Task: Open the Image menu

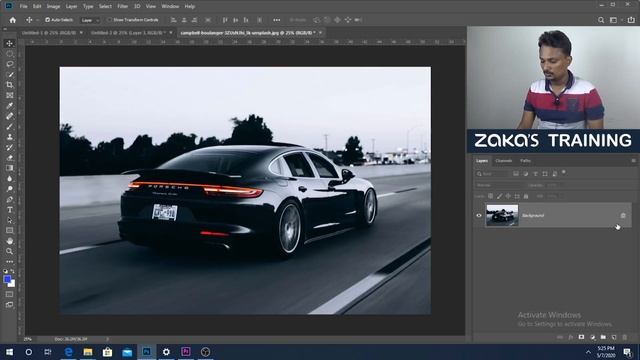Action: (x=53, y=7)
